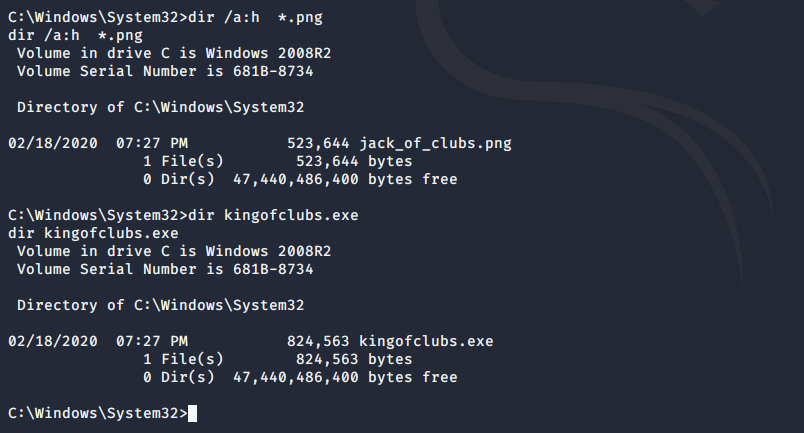Click the first "Volume Serial Number is 681B-8734" line

(x=165, y=71)
